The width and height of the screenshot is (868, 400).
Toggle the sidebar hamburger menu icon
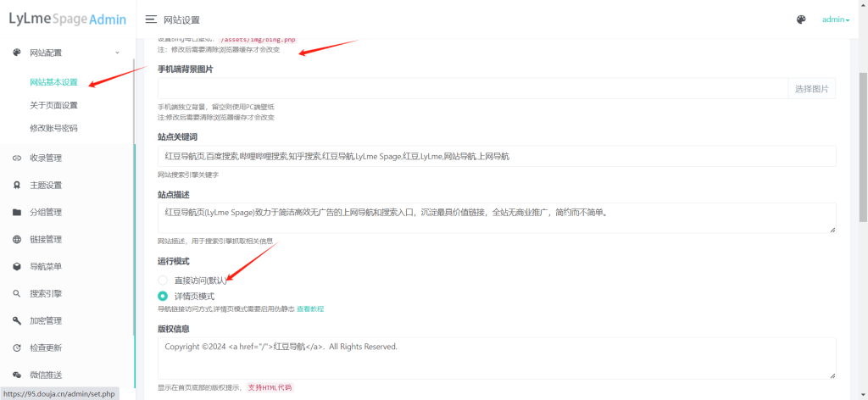click(151, 19)
